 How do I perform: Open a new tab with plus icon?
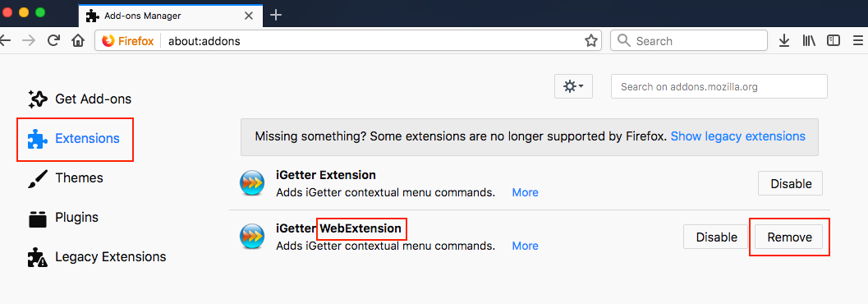coord(276,15)
